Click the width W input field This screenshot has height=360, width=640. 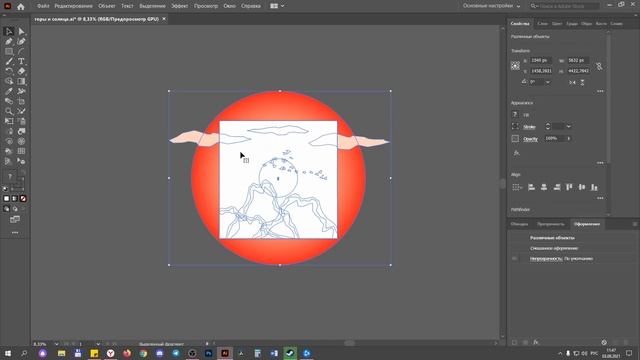pos(578,60)
